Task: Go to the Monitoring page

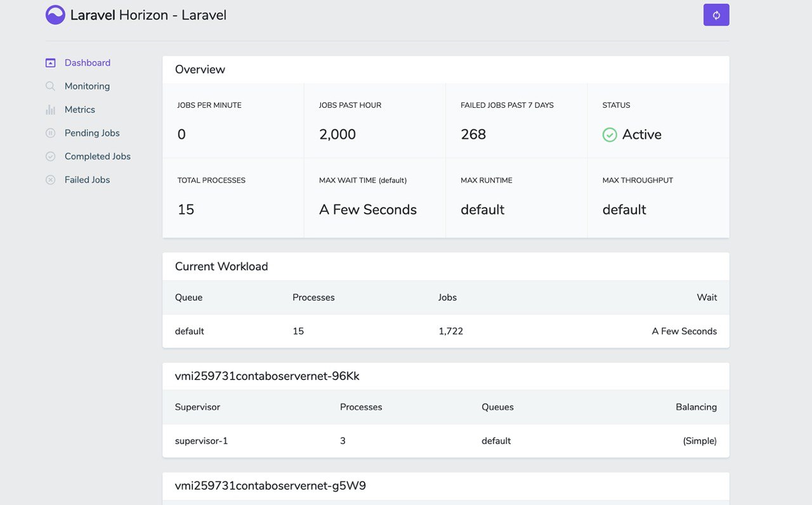Action: point(87,86)
